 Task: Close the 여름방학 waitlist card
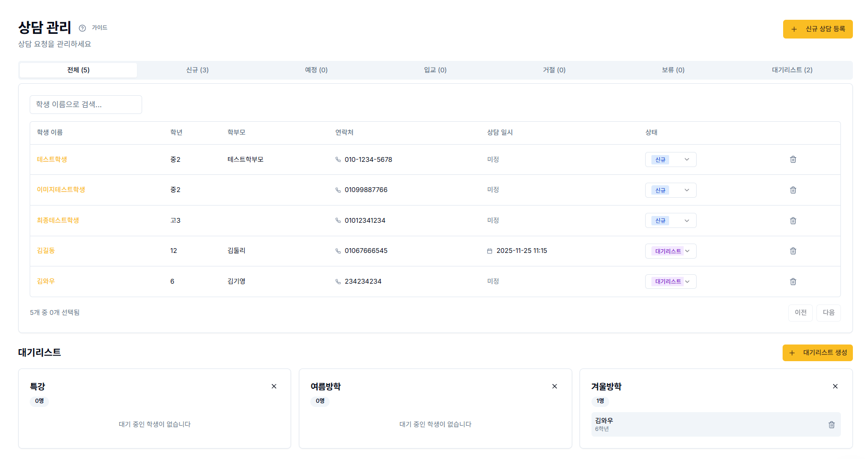coord(555,386)
